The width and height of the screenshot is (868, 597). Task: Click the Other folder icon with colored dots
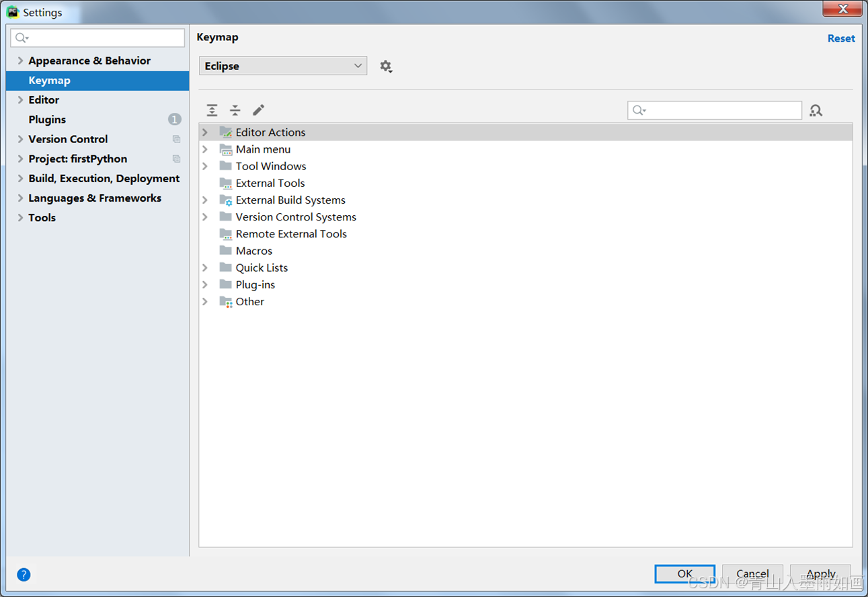click(x=226, y=302)
